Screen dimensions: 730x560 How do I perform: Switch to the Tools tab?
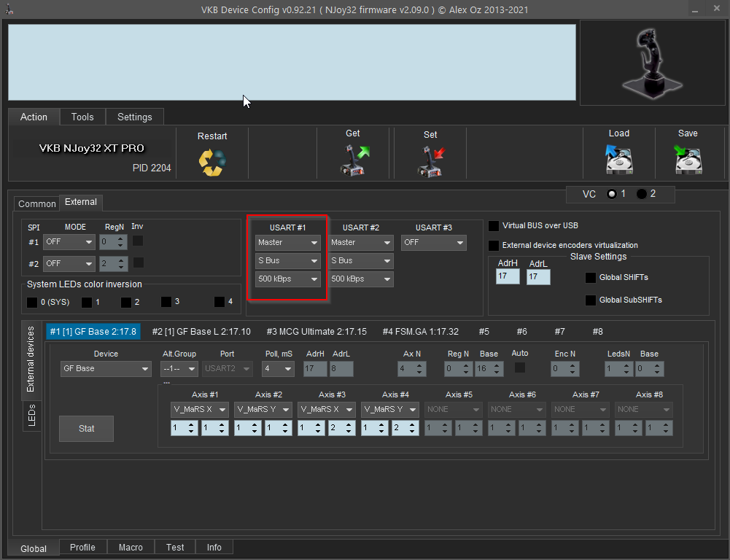click(82, 117)
